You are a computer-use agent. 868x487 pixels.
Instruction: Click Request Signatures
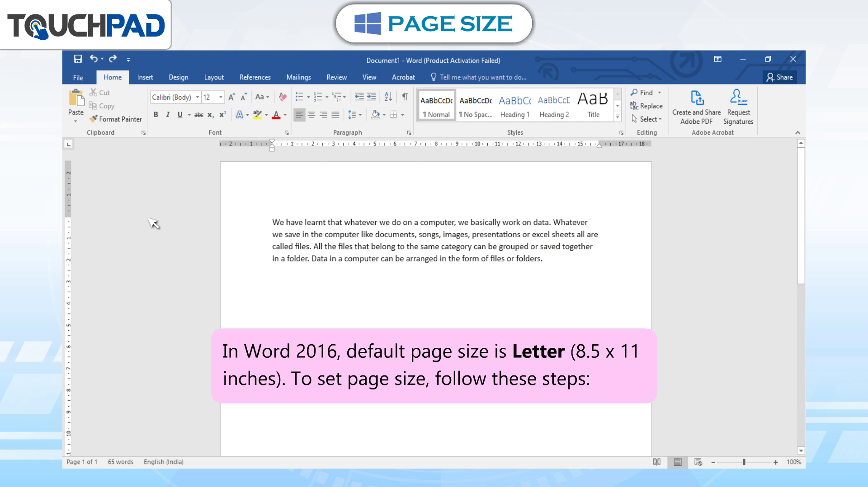pos(738,107)
